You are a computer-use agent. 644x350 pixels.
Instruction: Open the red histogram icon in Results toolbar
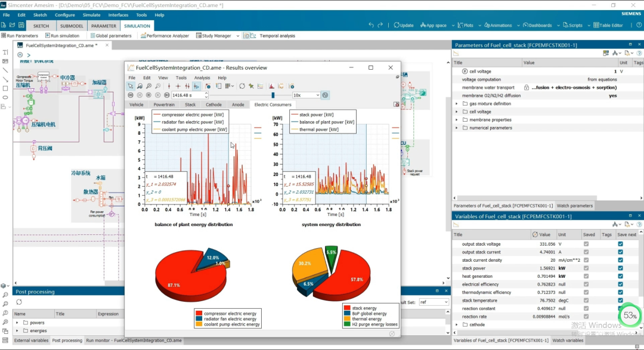pos(271,86)
